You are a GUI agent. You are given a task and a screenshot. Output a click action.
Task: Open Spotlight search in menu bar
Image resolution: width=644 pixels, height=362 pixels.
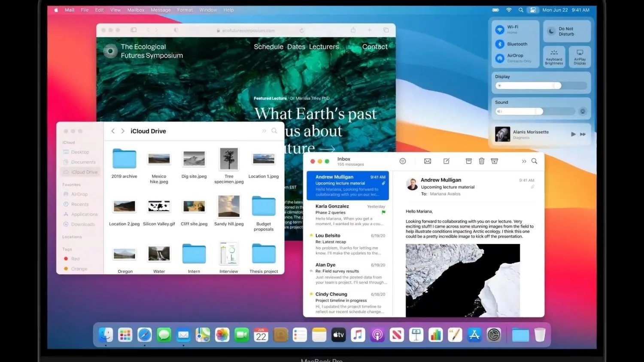tap(521, 10)
